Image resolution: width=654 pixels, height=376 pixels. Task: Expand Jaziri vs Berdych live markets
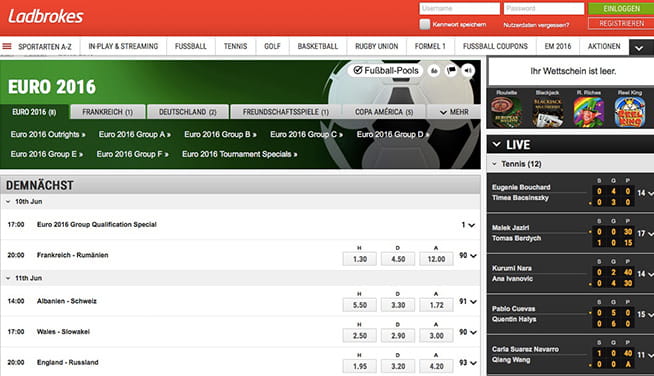click(x=645, y=233)
